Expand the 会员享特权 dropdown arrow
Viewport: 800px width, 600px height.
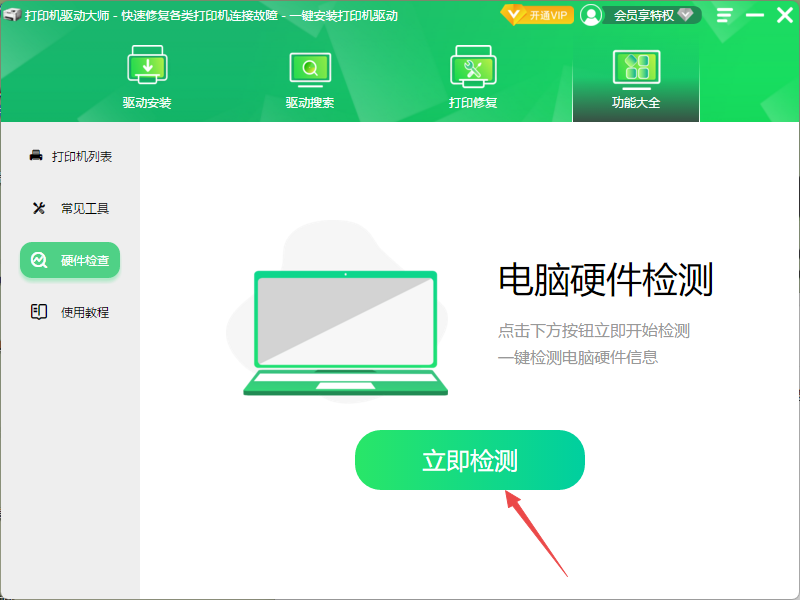686,15
